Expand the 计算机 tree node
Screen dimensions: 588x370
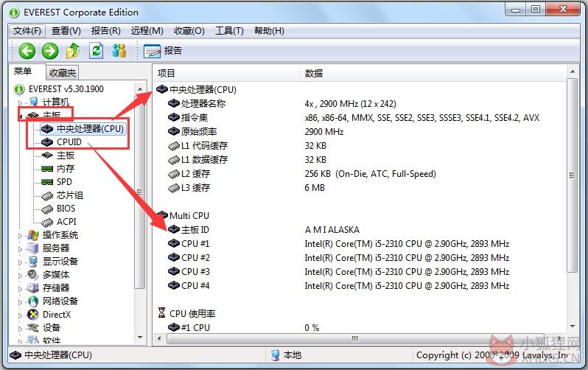(x=20, y=102)
